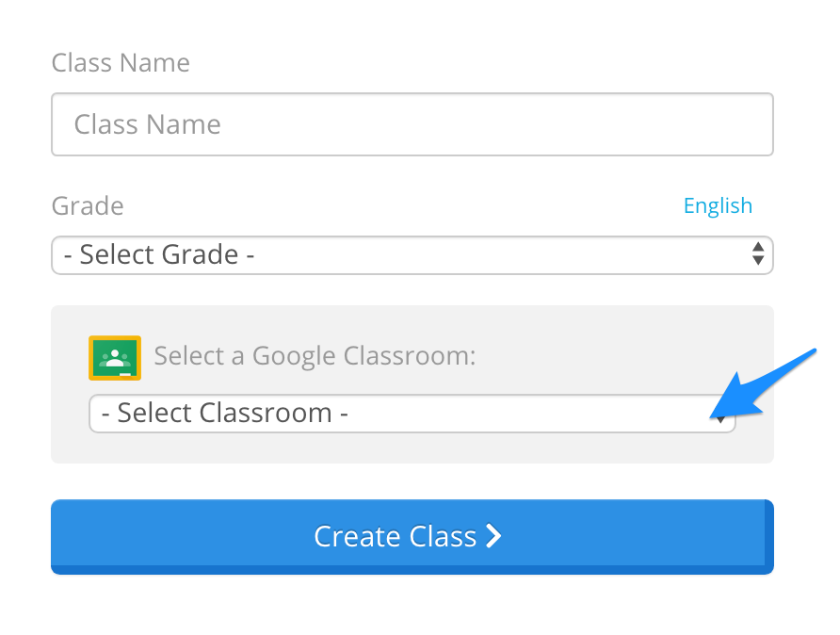The height and width of the screenshot is (635, 840).
Task: Click the Class Name field label
Action: coord(121,63)
